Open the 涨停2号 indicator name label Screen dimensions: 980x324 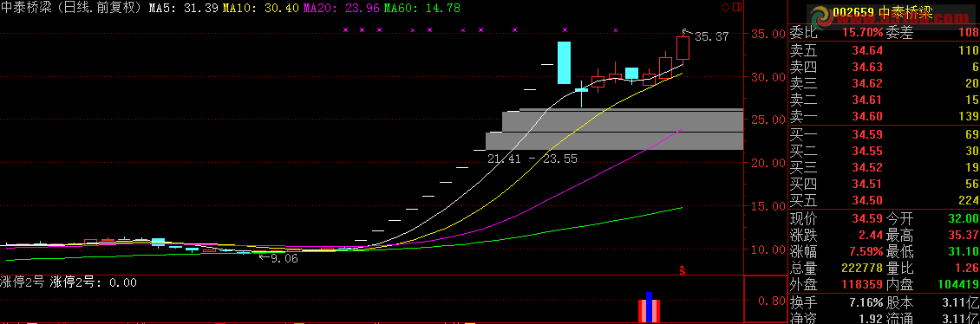point(23,282)
